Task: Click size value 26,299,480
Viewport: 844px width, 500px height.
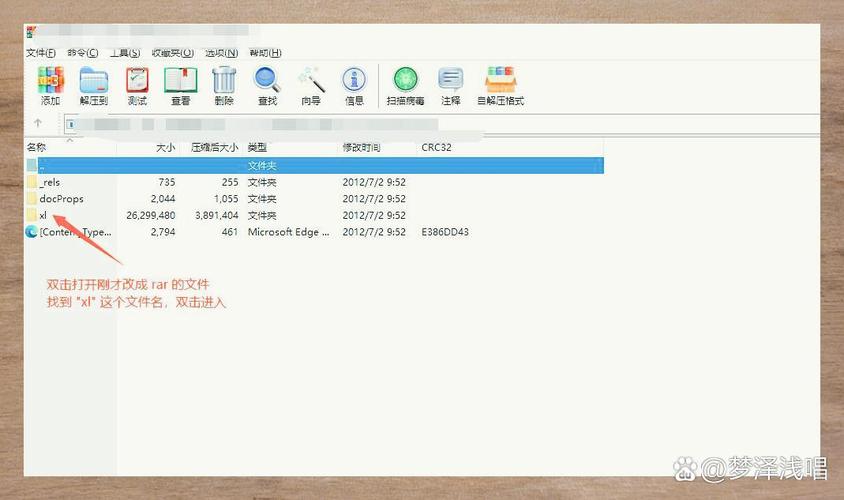Action: pos(151,215)
